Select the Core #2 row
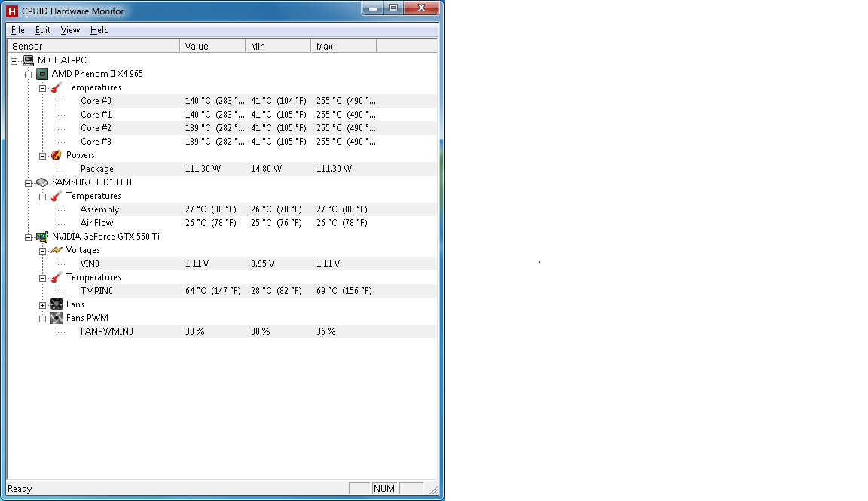Viewport: 868px width, 501px height. point(258,128)
